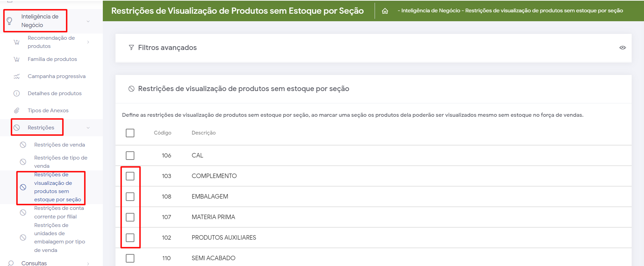The height and width of the screenshot is (266, 644).
Task: Collapse the Restrições section chevron
Action: pos(88,128)
